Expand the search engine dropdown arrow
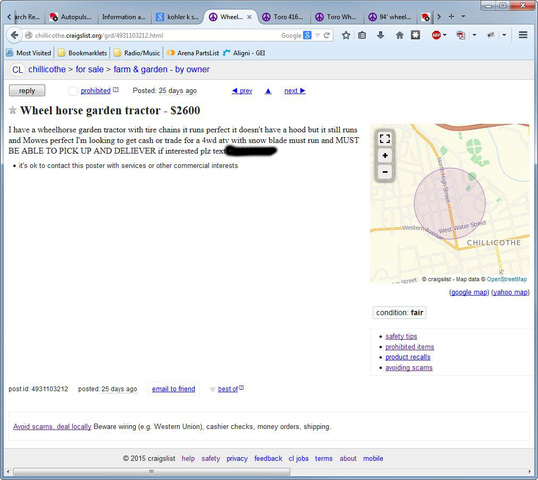Screen dimensions: 538x480 pyautogui.click(x=317, y=35)
